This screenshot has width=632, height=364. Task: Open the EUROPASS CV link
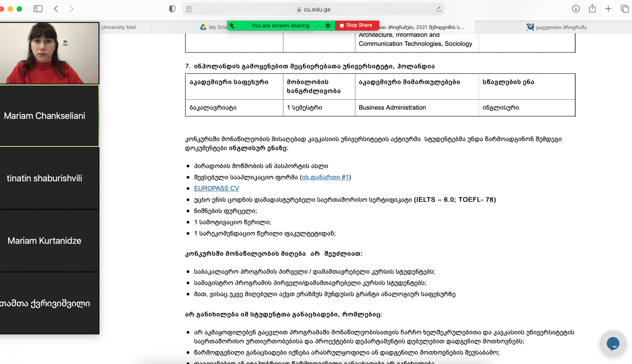(x=216, y=188)
